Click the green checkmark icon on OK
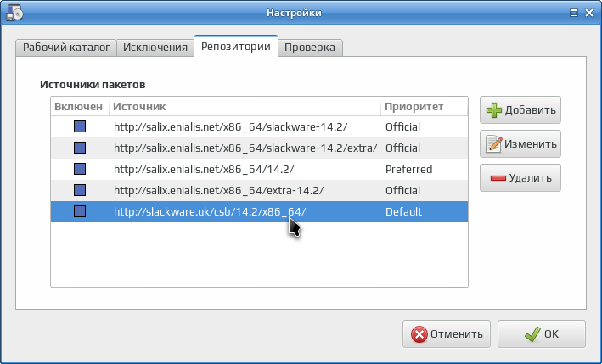The image size is (602, 364). pos(532,334)
